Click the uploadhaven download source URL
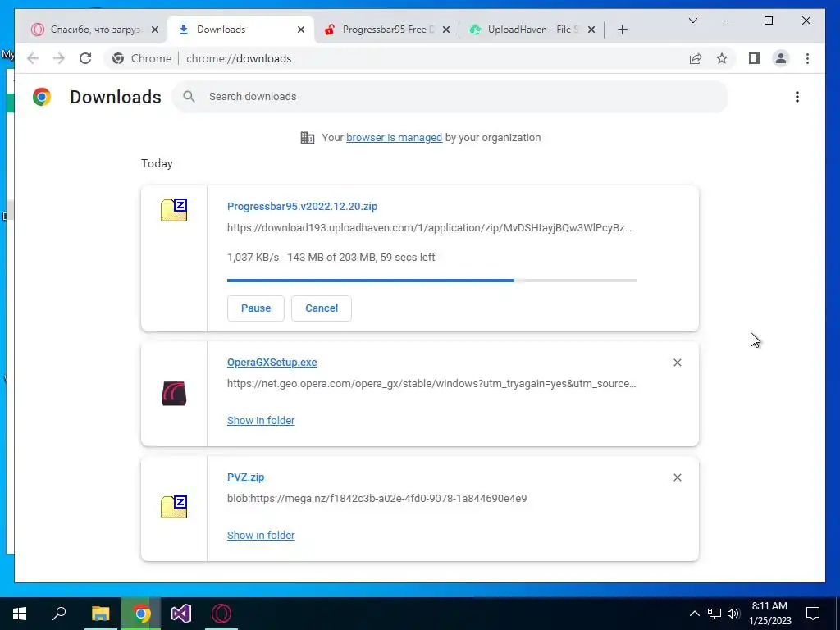This screenshot has width=840, height=630. click(429, 228)
